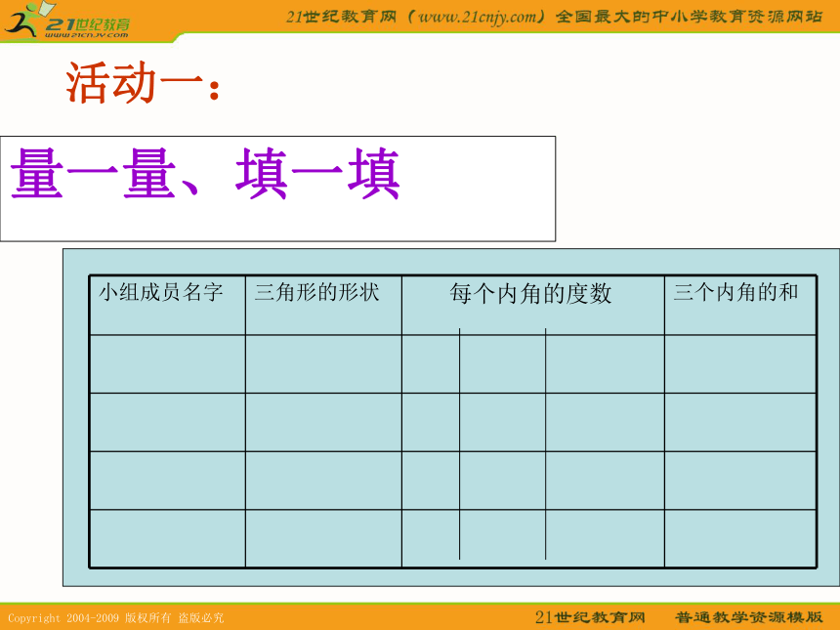This screenshot has height=630, width=840.
Task: Click the purple text 量一量、填一填
Action: tap(205, 174)
